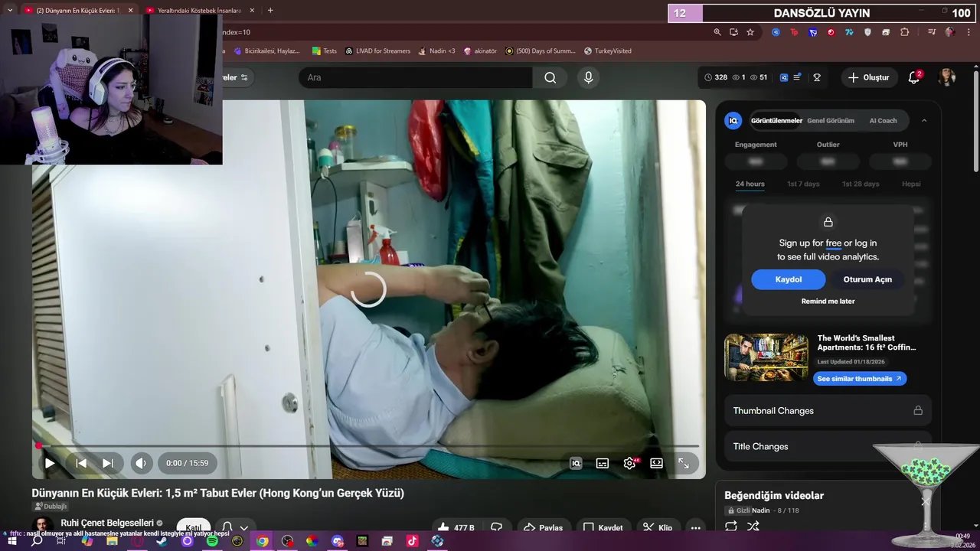Open Ruhi Çenet Belgeselleri channel link
The height and width of the screenshot is (551, 980).
click(107, 523)
